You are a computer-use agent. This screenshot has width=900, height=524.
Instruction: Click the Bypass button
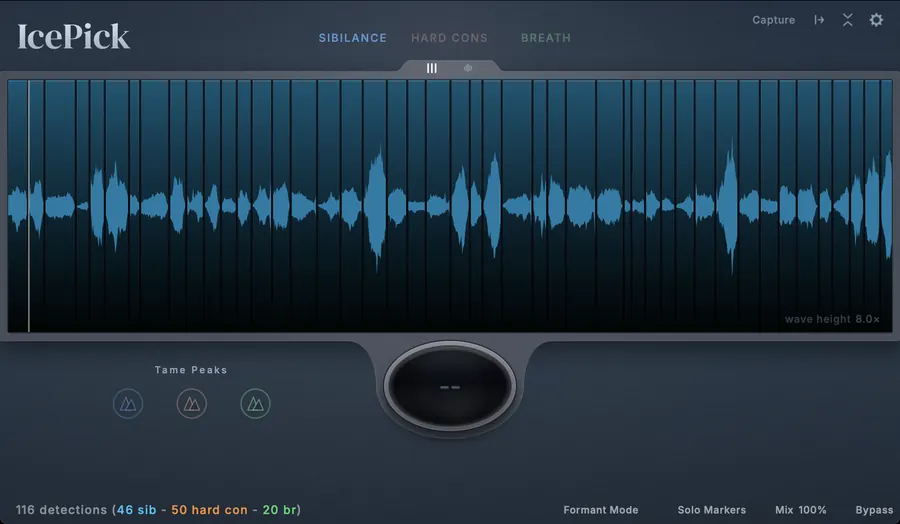[x=874, y=510]
